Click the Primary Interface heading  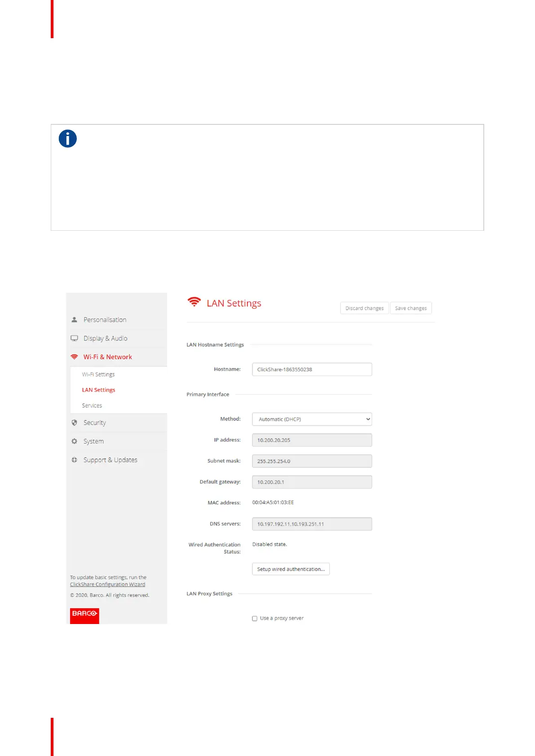(208, 395)
